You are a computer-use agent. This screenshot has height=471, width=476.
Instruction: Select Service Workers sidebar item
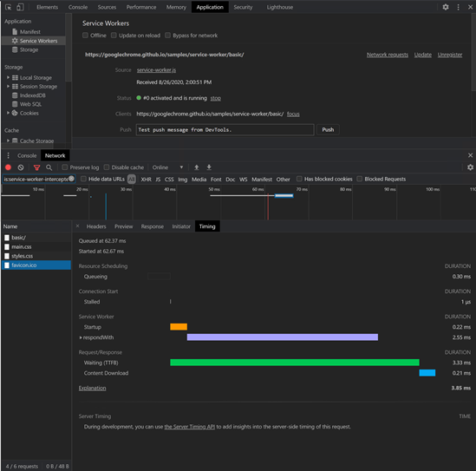tap(34, 41)
